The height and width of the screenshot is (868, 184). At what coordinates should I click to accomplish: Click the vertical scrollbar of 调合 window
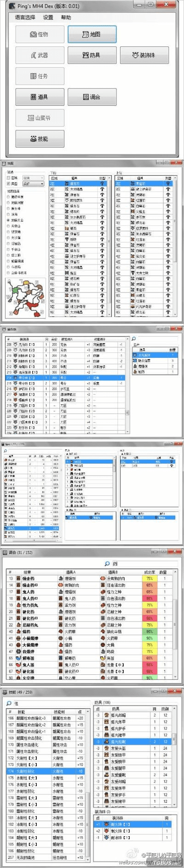[176, 624]
